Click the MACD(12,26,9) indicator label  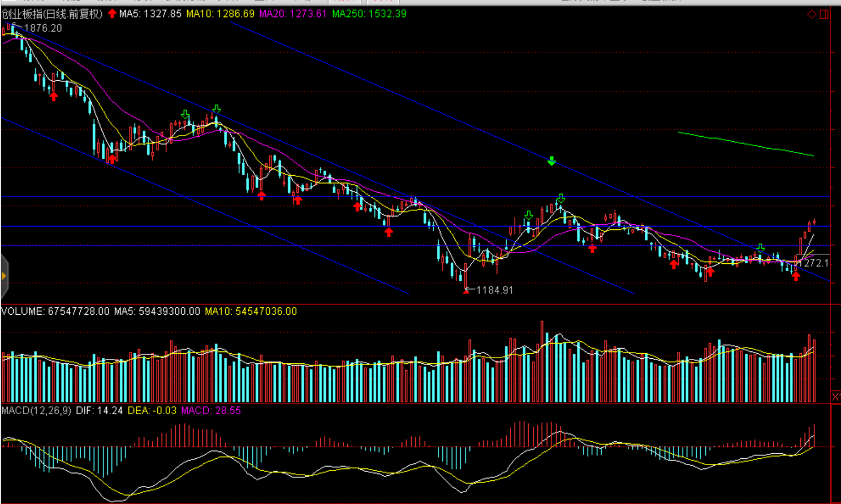36,411
